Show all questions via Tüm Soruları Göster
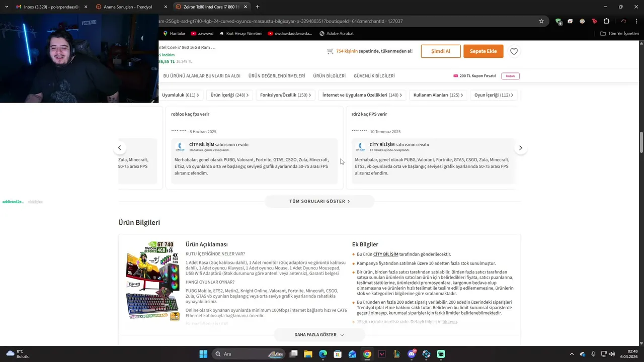644x362 pixels. tap(319, 201)
